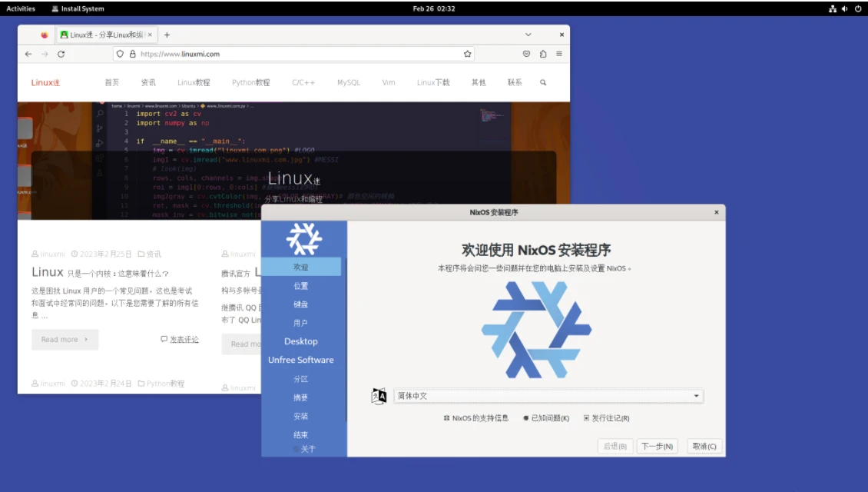This screenshot has height=492, width=868.
Task: Click the NixOS snowflake logo in installer sidebar
Action: (x=305, y=240)
